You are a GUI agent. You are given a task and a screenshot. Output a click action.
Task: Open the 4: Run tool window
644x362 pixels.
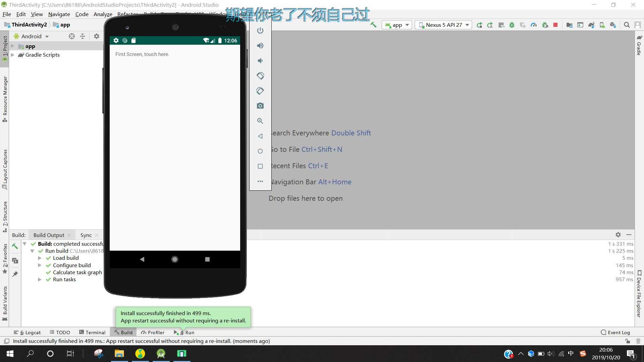click(x=184, y=333)
